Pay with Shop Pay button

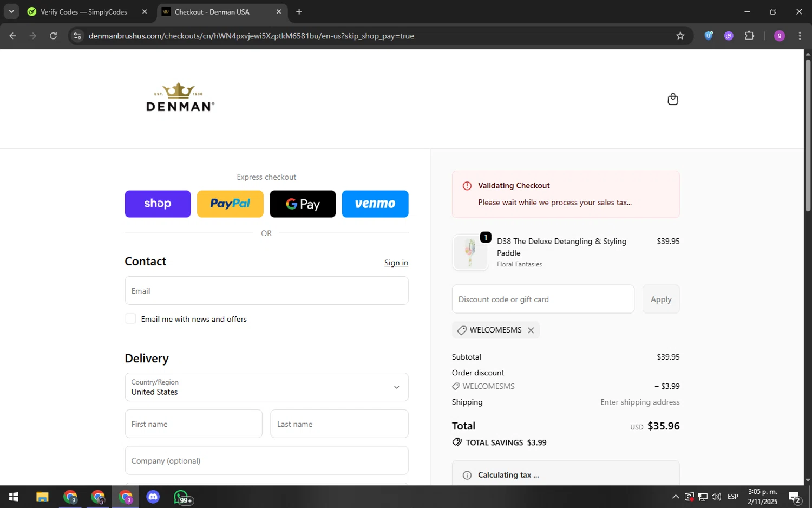[158, 204]
